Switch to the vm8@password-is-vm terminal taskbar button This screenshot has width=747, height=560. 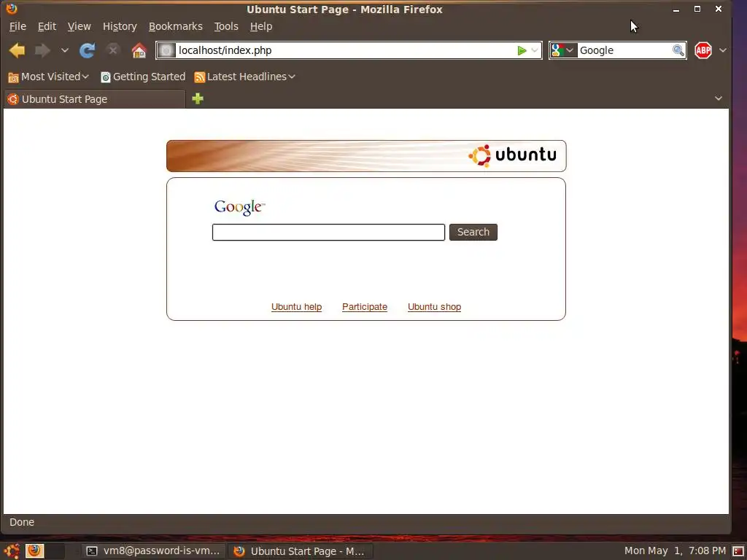point(153,551)
